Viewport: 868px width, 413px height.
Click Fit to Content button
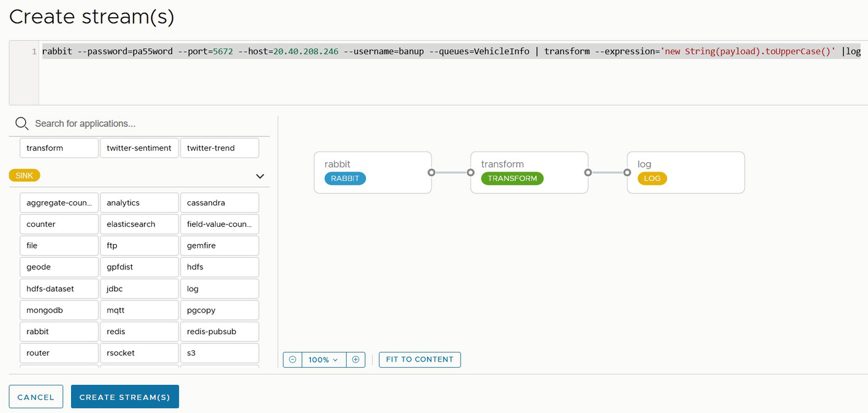(420, 360)
